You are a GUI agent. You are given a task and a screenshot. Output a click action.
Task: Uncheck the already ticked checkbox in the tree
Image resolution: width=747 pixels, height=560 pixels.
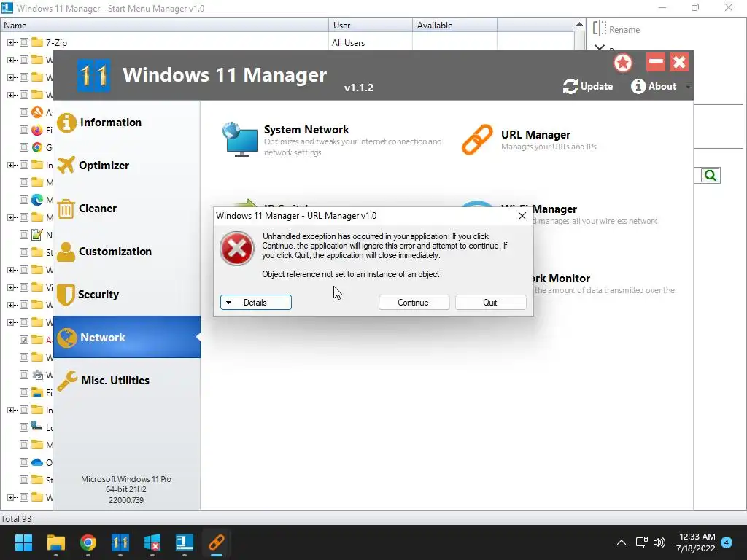[x=24, y=340]
